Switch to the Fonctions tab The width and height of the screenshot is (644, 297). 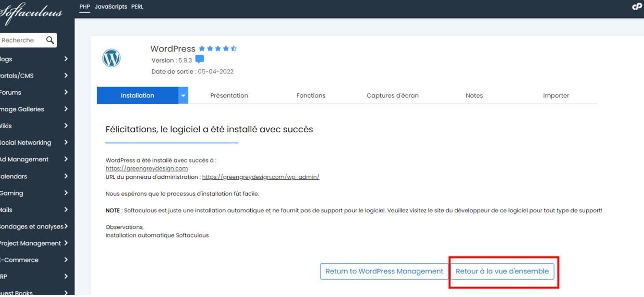click(x=311, y=95)
